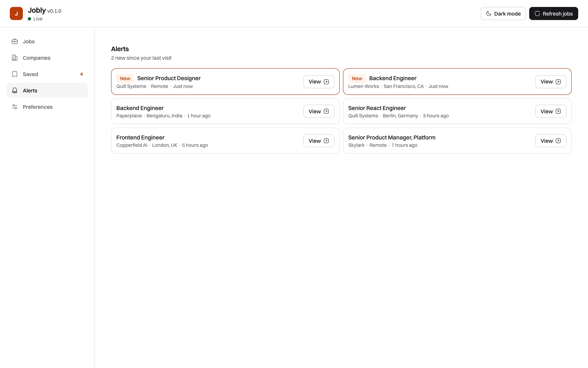Click the green Live status dot

(x=29, y=19)
